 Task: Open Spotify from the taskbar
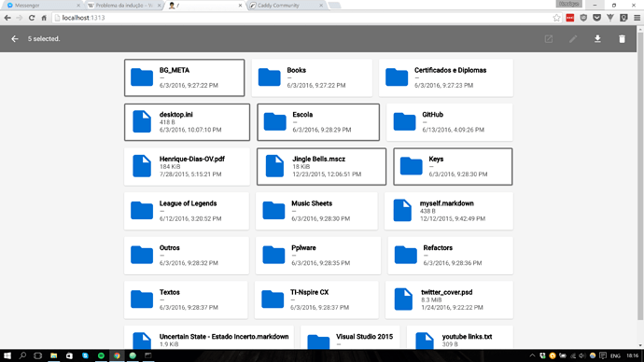[101, 355]
